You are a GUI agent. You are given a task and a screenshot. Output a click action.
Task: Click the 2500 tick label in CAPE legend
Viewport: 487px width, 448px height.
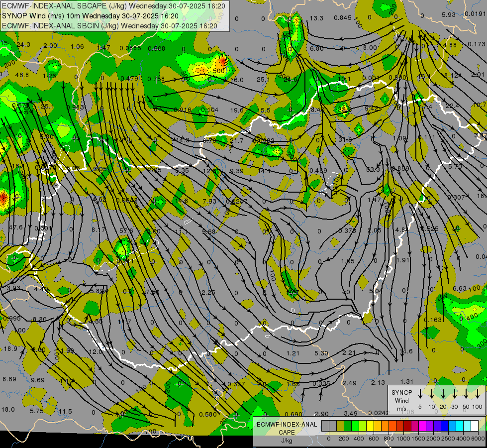[448, 439]
